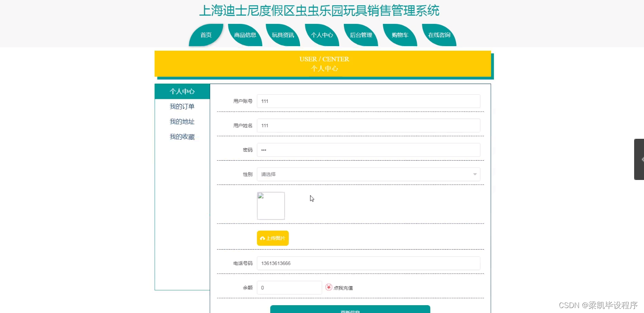
Task: Open the 商品信息 navigation tab
Action: (x=245, y=35)
